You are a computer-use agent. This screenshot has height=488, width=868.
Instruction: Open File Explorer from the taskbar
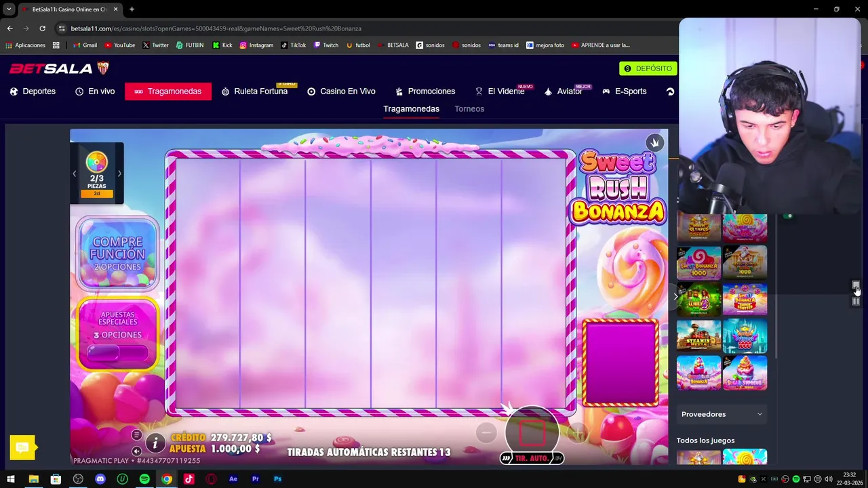(x=33, y=479)
